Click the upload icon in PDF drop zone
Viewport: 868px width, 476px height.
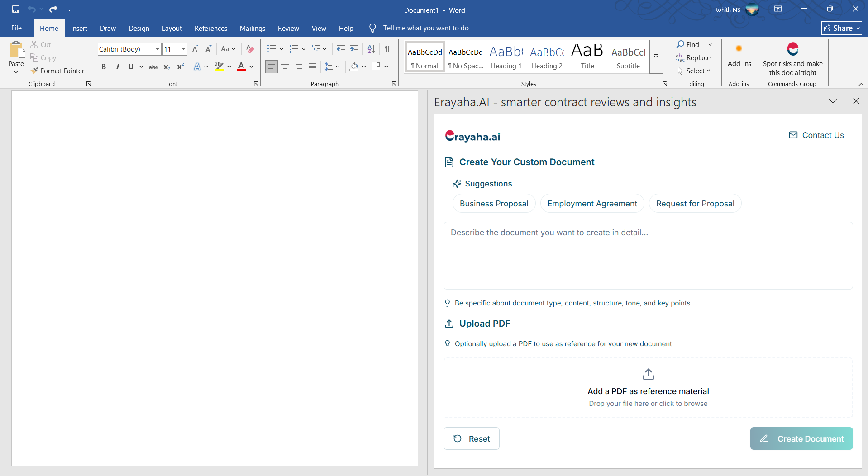pos(648,374)
